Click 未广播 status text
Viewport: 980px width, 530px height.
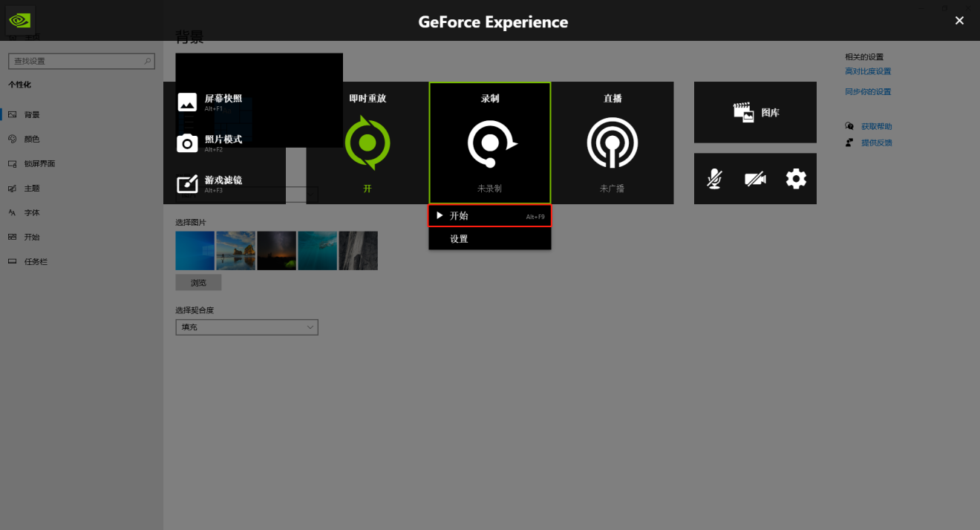coord(612,189)
